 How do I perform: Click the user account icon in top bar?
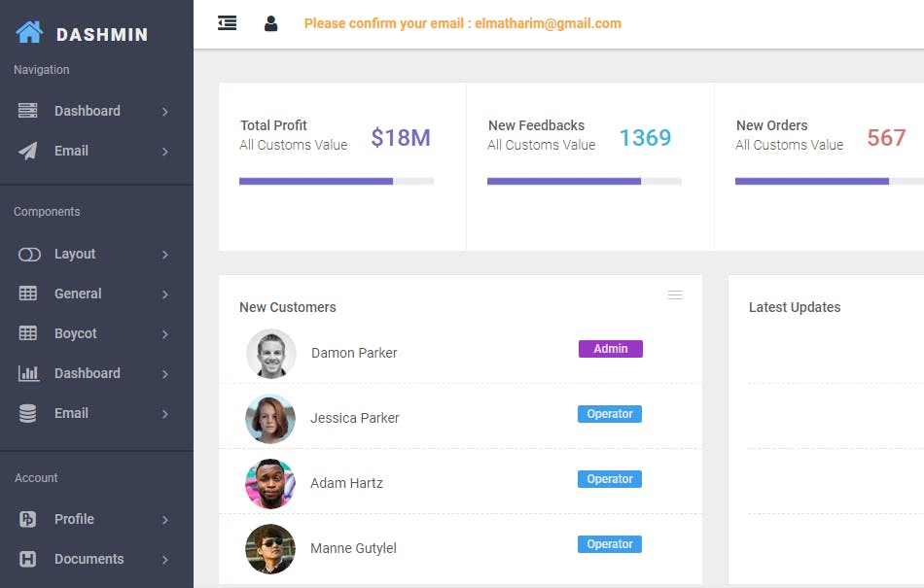point(269,23)
